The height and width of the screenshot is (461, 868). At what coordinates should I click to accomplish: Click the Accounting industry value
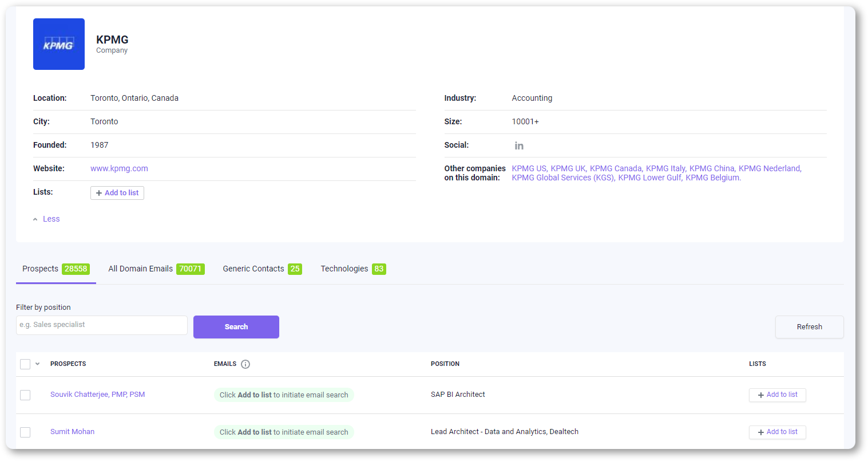click(532, 98)
